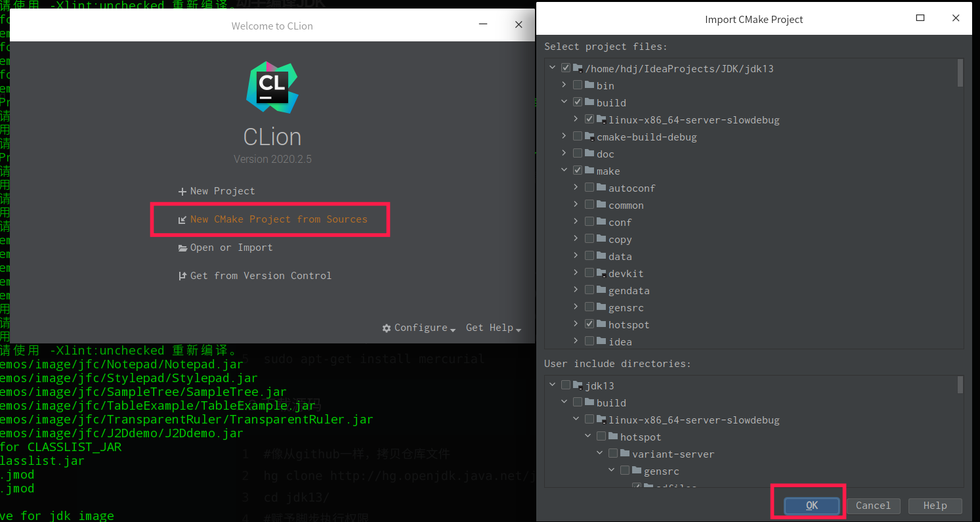
Task: Click the "Version 2020.2.5" text
Action: 272,159
